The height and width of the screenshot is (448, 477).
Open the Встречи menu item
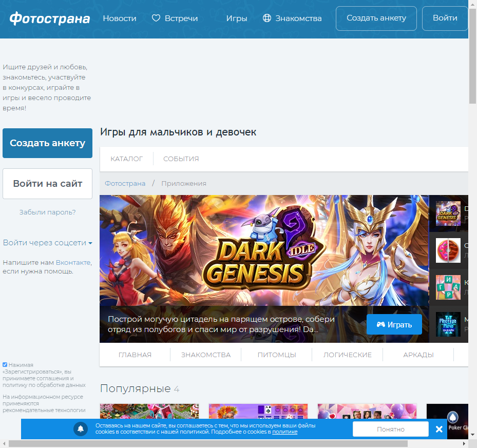point(181,18)
